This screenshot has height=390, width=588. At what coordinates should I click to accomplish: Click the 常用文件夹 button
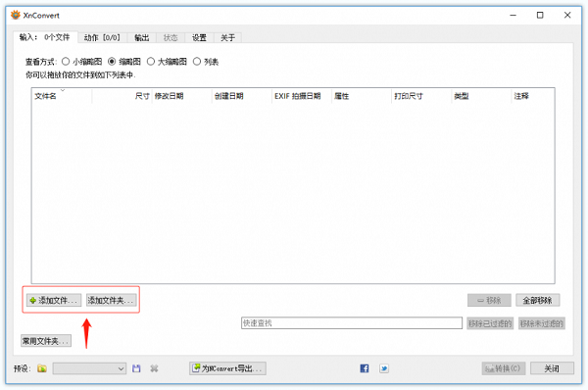[x=46, y=341]
